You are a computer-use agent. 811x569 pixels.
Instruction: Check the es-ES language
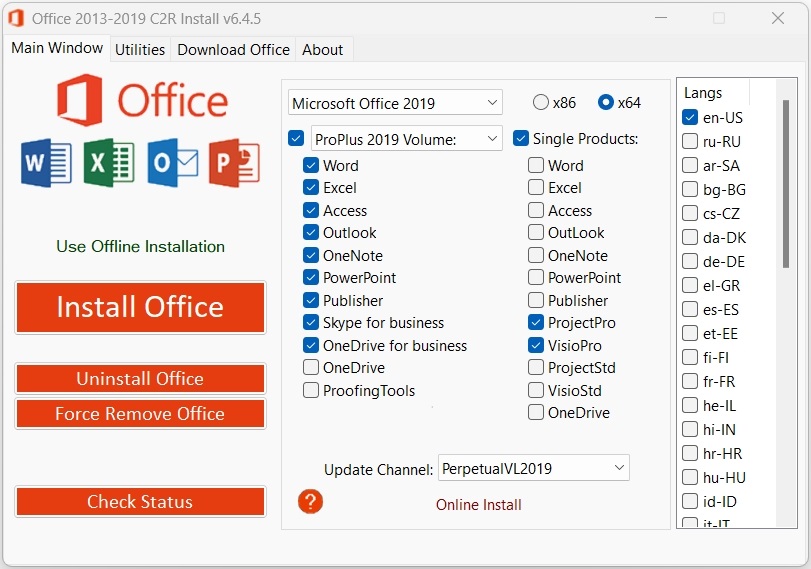click(x=690, y=309)
